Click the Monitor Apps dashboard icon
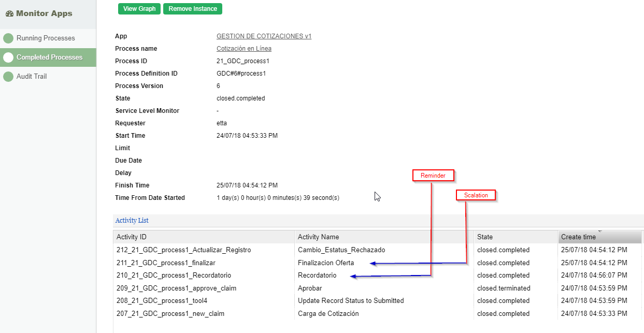644x333 pixels. pyautogui.click(x=9, y=13)
